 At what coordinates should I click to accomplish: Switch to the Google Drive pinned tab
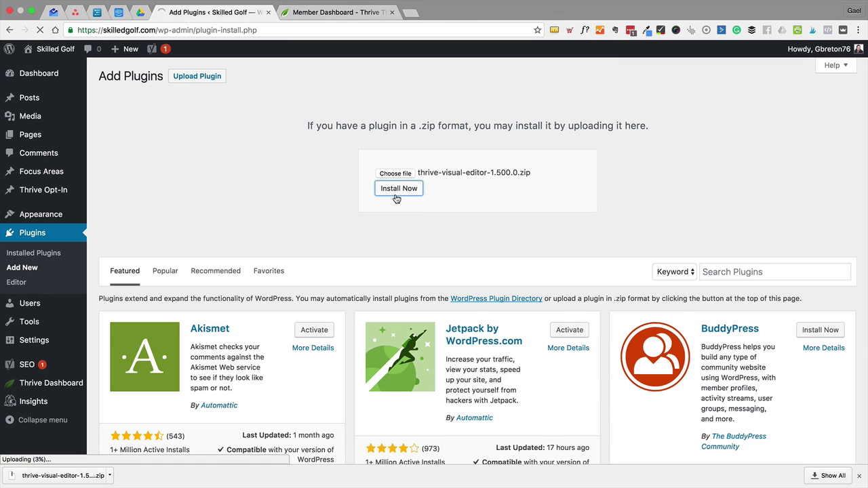coord(140,12)
